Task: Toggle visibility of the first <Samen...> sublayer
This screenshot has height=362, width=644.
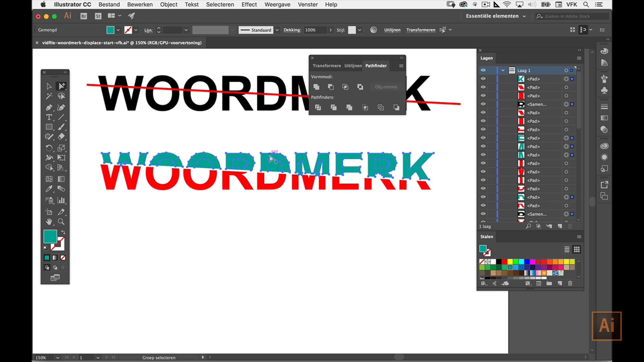Action: coord(483,104)
